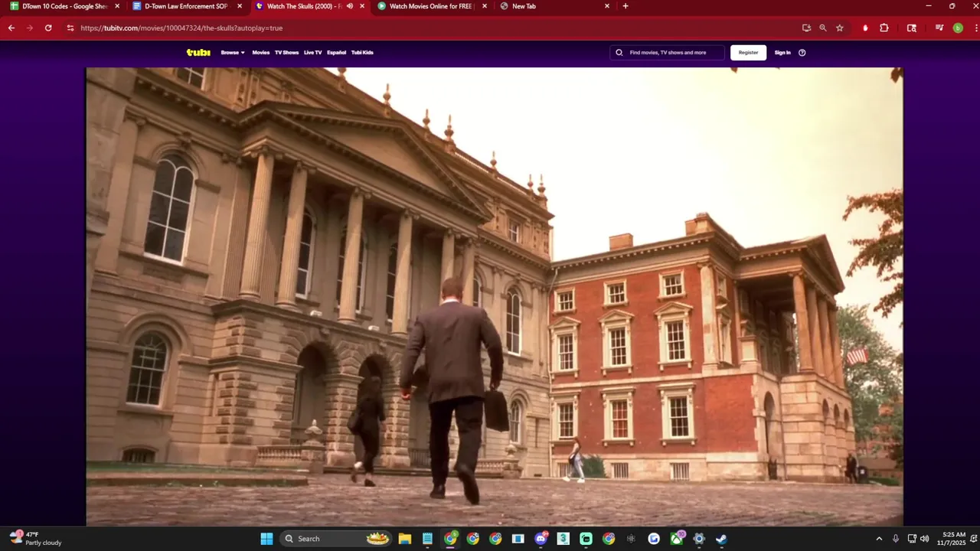Close the DTown 10 Codes tab
The width and height of the screenshot is (980, 551).
(117, 6)
